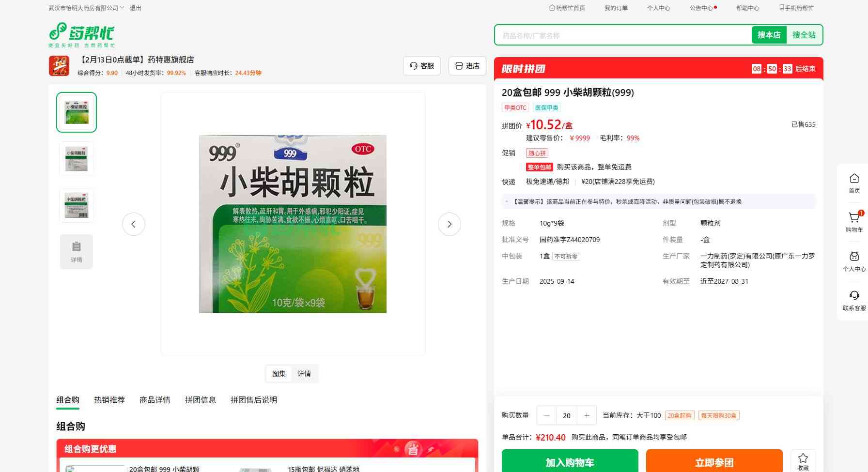Open the store avatar icon
The width and height of the screenshot is (868, 472).
pyautogui.click(x=59, y=66)
